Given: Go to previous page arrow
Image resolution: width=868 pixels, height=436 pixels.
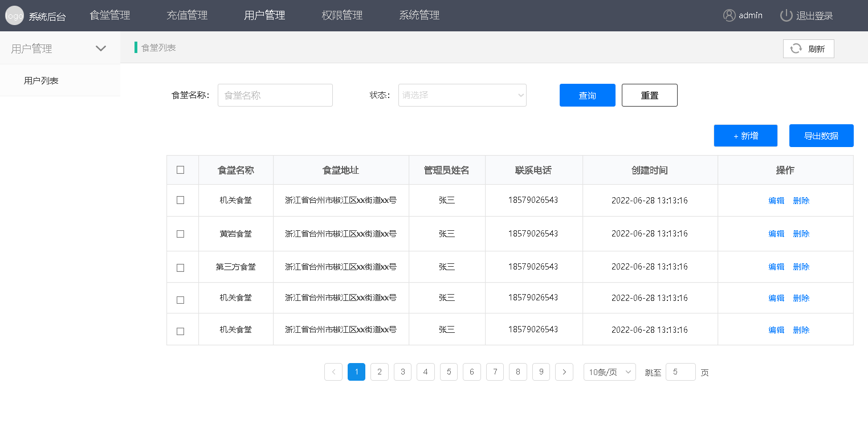Looking at the screenshot, I should pos(333,372).
